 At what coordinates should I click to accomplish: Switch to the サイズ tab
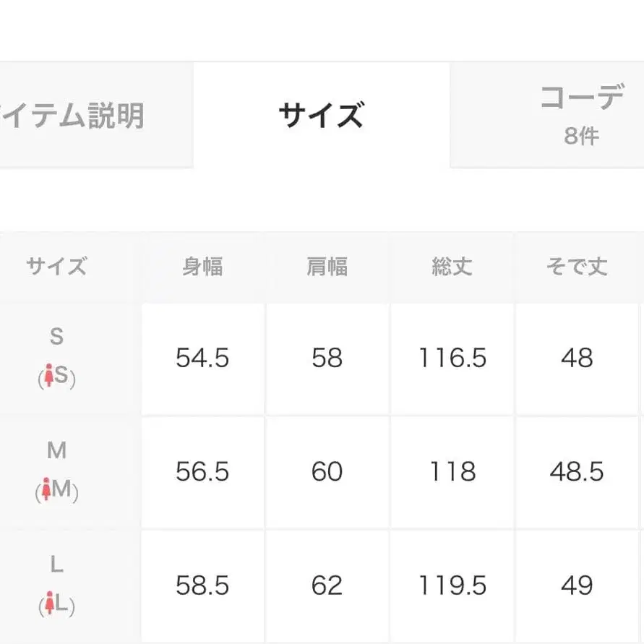pyautogui.click(x=320, y=113)
